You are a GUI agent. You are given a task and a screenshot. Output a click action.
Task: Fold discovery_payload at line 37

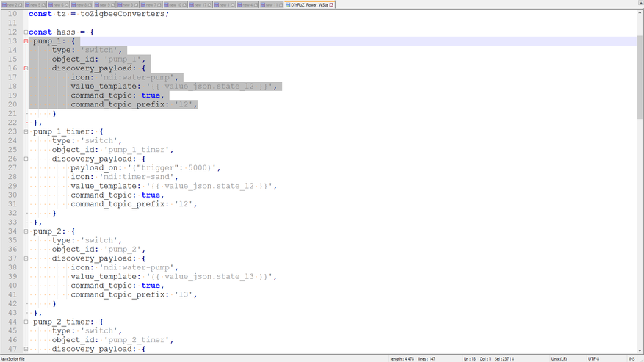26,258
